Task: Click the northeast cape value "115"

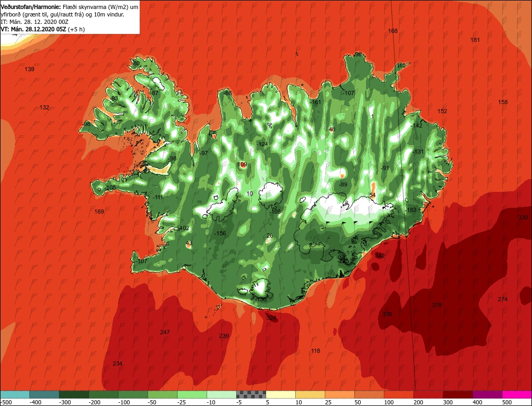Action: (x=401, y=65)
